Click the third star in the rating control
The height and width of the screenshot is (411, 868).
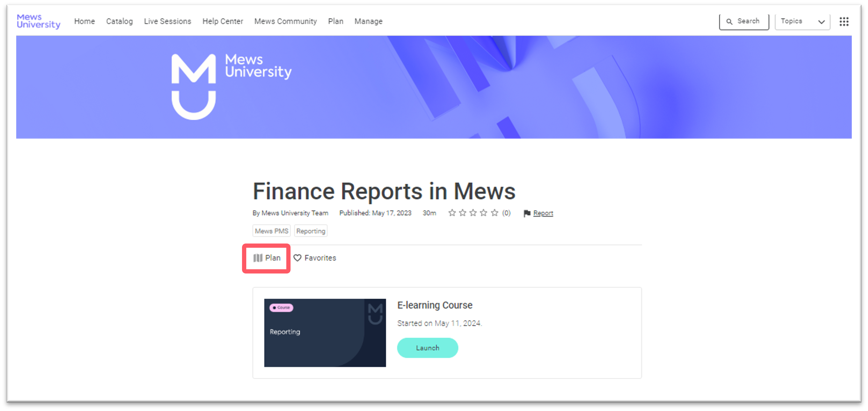click(x=473, y=212)
